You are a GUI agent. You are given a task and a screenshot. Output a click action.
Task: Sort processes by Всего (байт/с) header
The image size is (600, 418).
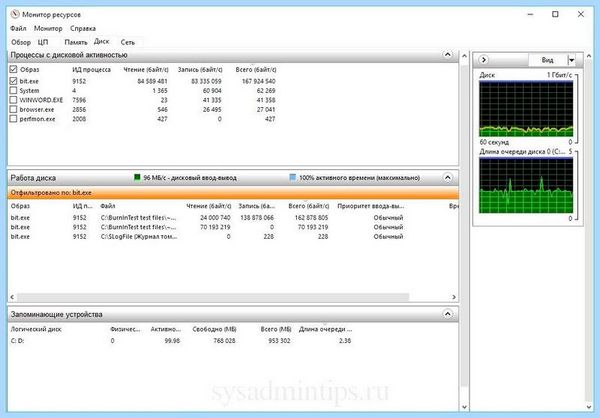pos(256,70)
